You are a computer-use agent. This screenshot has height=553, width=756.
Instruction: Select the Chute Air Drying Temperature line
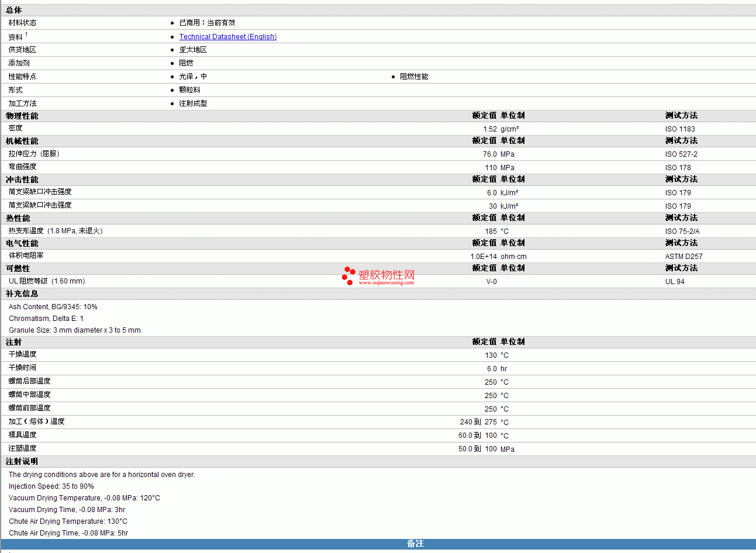click(68, 521)
